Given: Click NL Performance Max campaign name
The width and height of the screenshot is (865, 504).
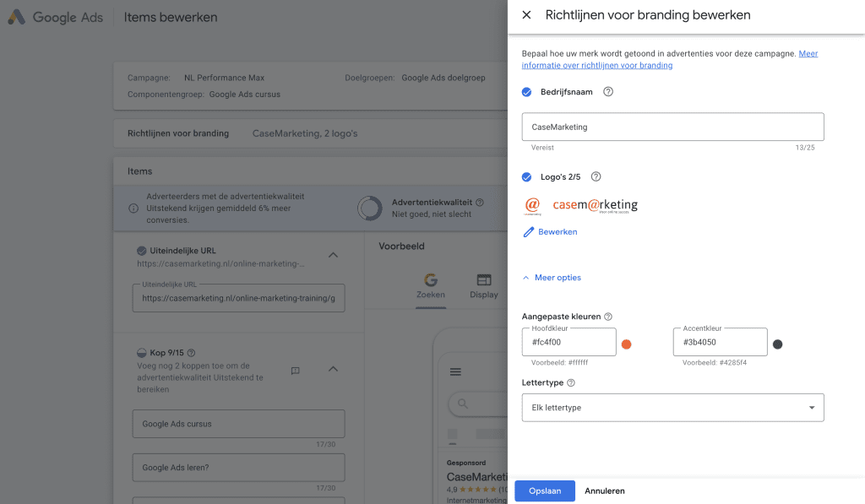Looking at the screenshot, I should 224,78.
